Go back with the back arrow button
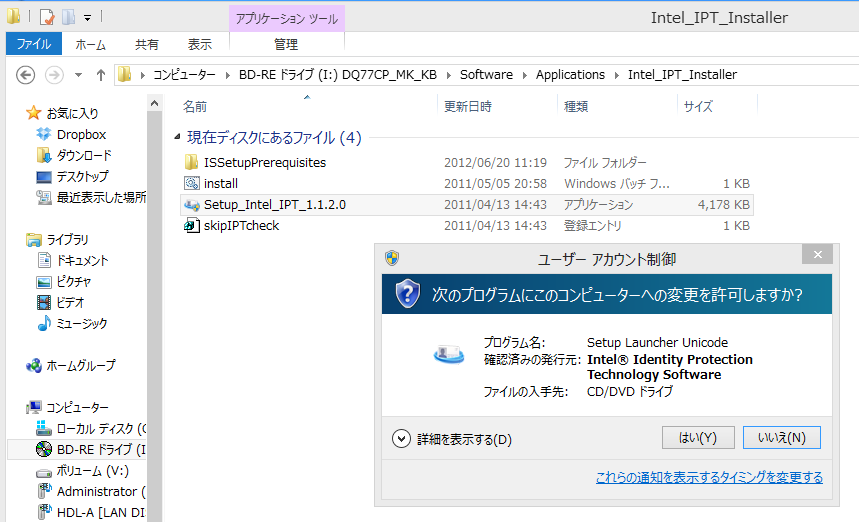Image resolution: width=859 pixels, height=522 pixels. tap(25, 74)
